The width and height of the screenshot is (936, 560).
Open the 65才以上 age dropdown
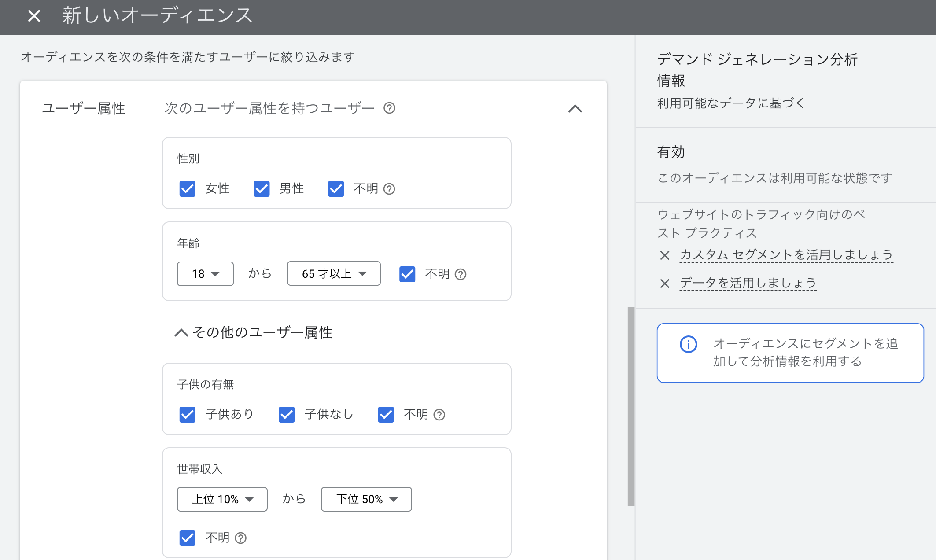pyautogui.click(x=333, y=273)
